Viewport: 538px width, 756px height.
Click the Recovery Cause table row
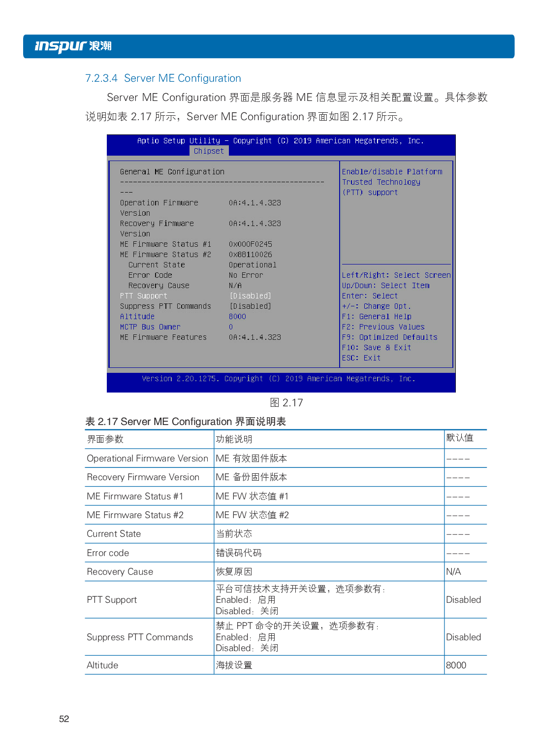pos(120,571)
